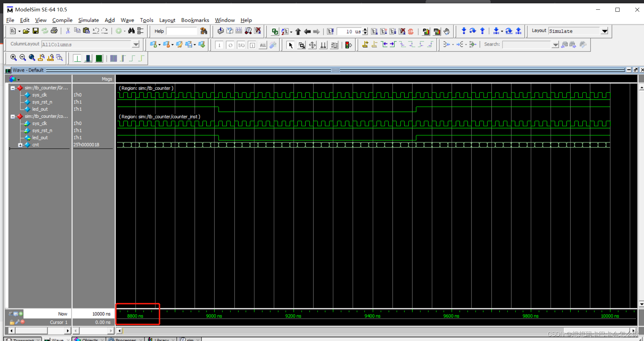Click the Step Over curved arrow icon
The image size is (644, 341).
[473, 31]
